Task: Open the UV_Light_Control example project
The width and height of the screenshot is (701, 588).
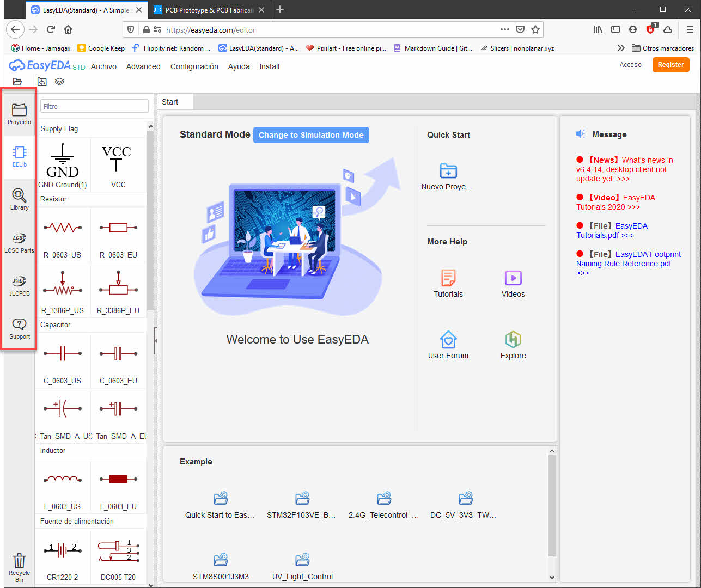Action: (302, 566)
